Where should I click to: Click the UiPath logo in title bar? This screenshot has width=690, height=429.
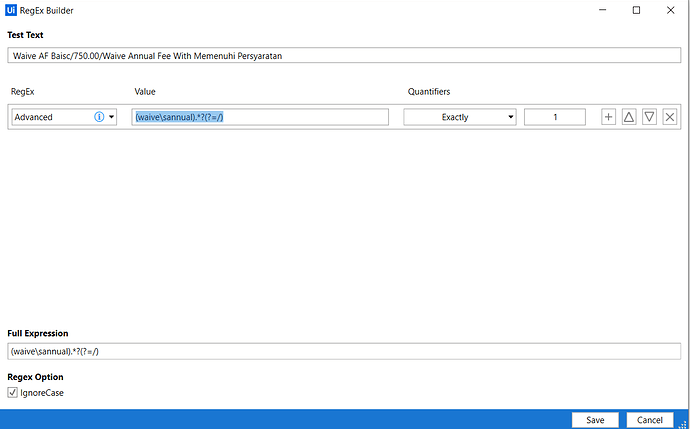[x=11, y=10]
